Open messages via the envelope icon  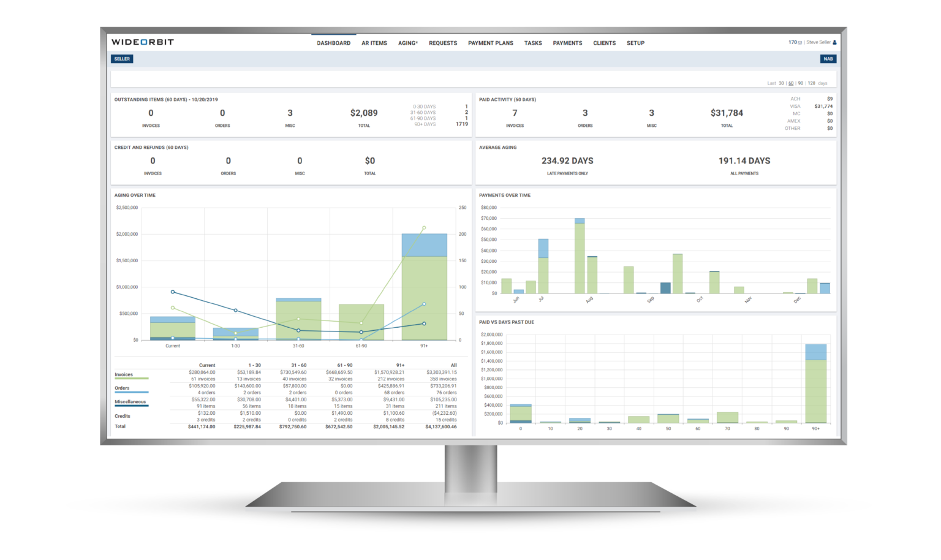click(800, 42)
